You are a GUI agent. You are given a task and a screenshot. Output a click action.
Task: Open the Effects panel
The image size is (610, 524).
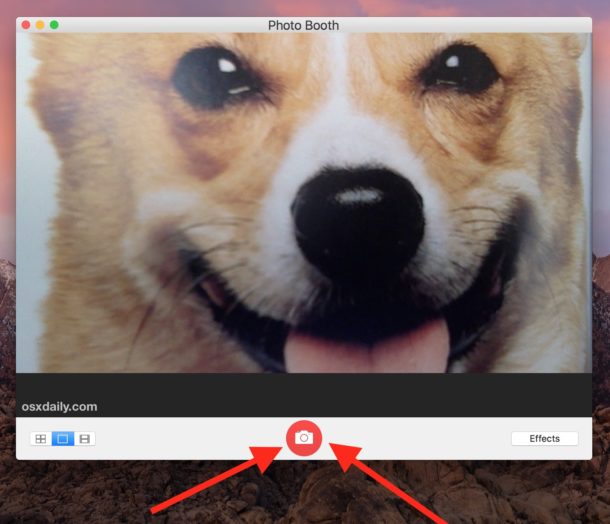tap(544, 439)
